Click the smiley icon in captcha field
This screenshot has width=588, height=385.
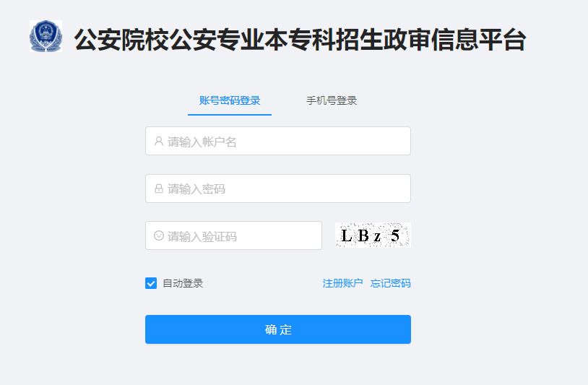(x=159, y=235)
